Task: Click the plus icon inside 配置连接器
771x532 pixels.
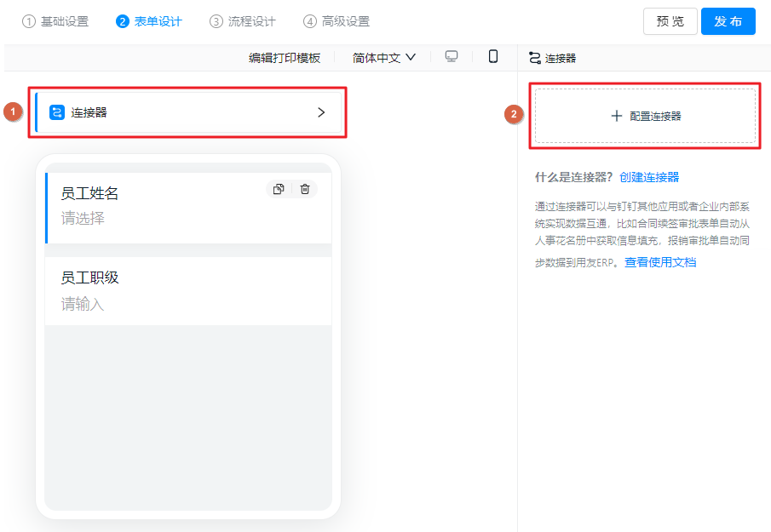Action: (x=616, y=117)
